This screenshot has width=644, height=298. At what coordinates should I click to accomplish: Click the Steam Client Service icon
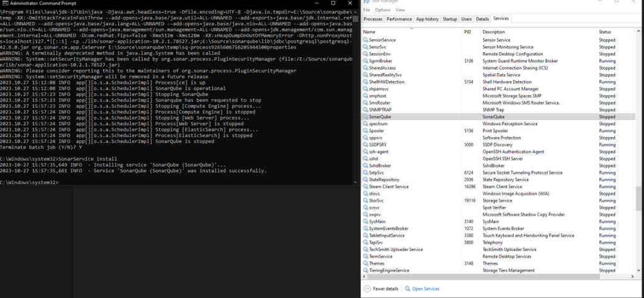coord(365,187)
